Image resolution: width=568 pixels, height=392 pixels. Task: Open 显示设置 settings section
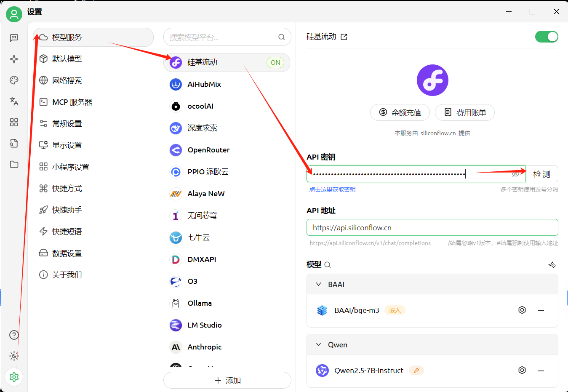(x=93, y=145)
